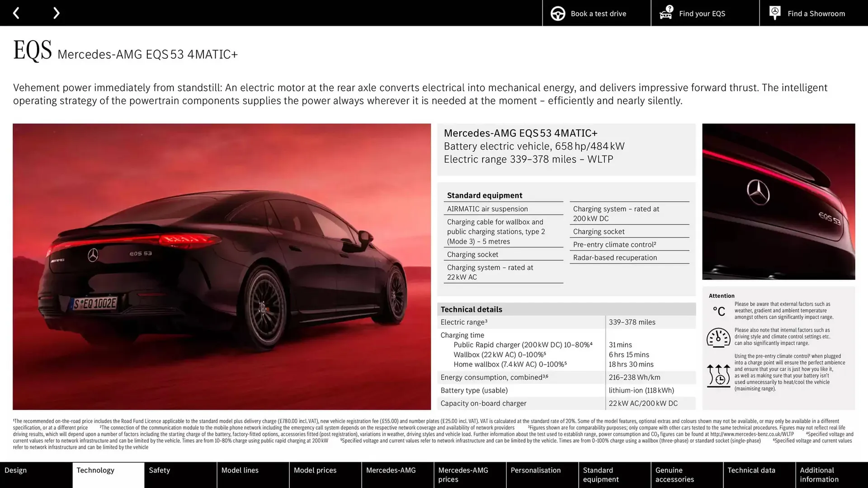The height and width of the screenshot is (488, 868).
Task: Select the gauge icon beside driving style note
Action: 720,338
